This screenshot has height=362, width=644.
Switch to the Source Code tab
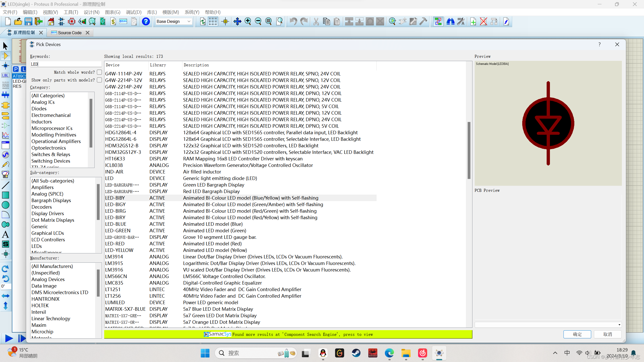click(x=70, y=33)
